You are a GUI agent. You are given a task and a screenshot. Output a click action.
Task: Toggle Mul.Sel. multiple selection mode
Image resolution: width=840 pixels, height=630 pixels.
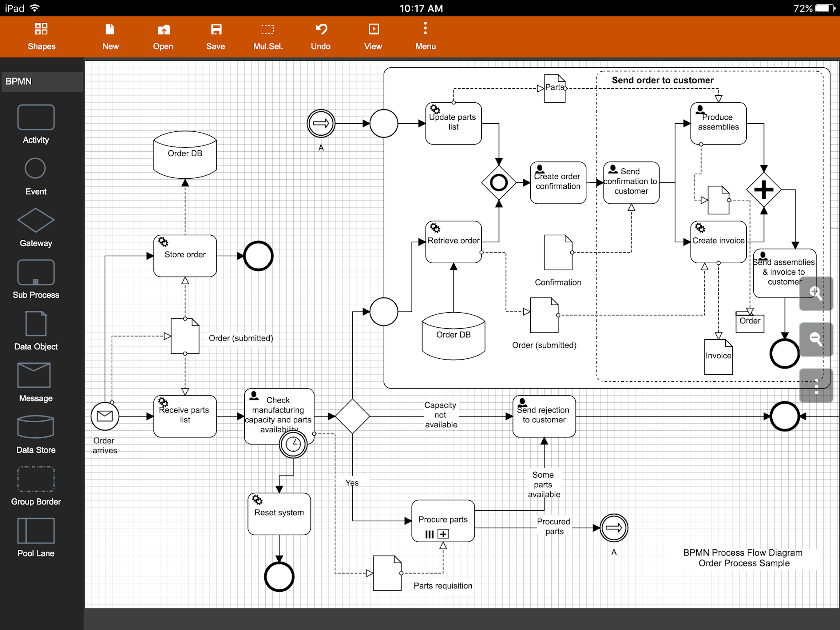268,37
